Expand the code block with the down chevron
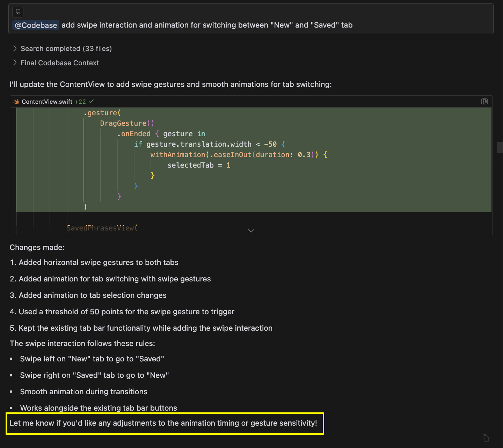503x448 pixels. pos(251,231)
